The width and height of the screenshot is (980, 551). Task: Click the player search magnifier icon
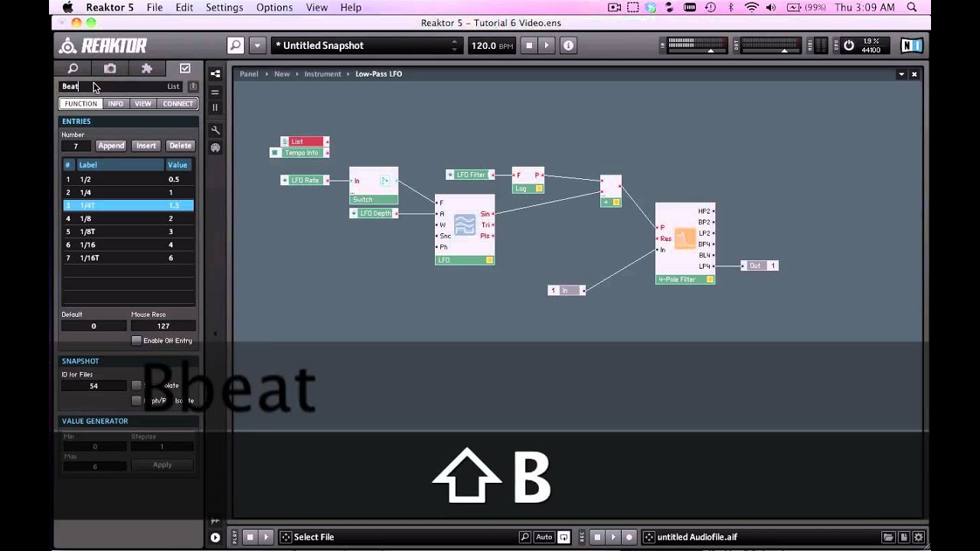(524, 537)
